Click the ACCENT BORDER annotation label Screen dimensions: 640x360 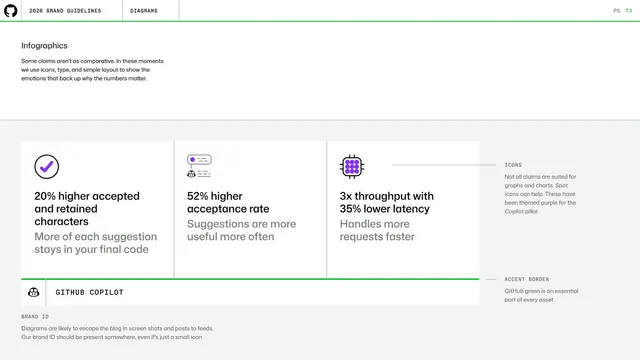coord(527,279)
